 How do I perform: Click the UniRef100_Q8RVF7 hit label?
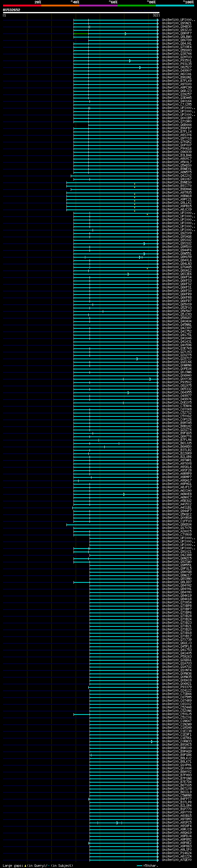(176, 34)
